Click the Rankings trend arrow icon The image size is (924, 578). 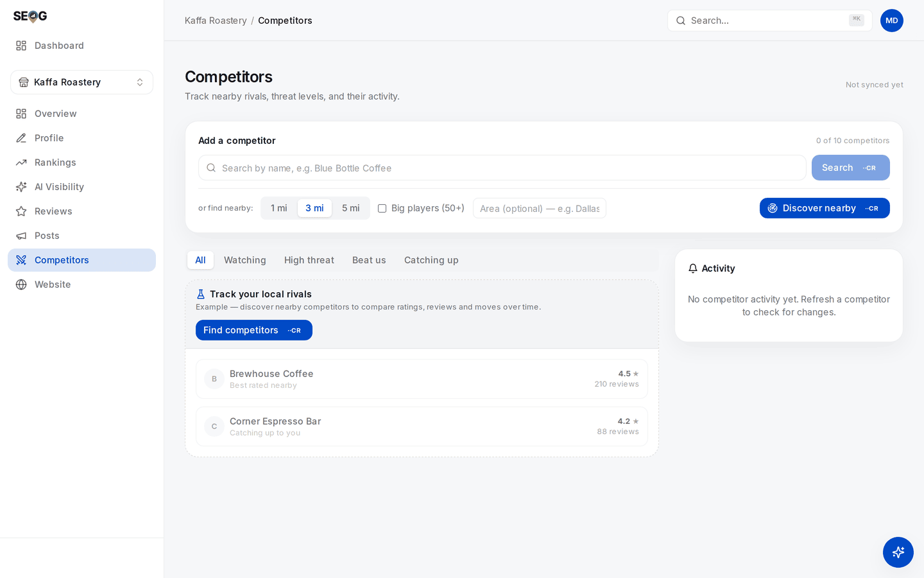(x=21, y=162)
